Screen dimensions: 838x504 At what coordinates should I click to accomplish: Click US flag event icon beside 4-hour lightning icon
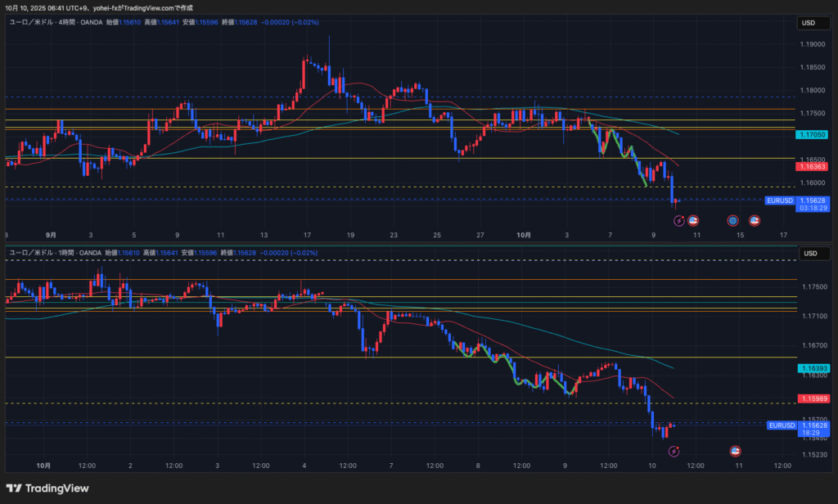pos(693,220)
